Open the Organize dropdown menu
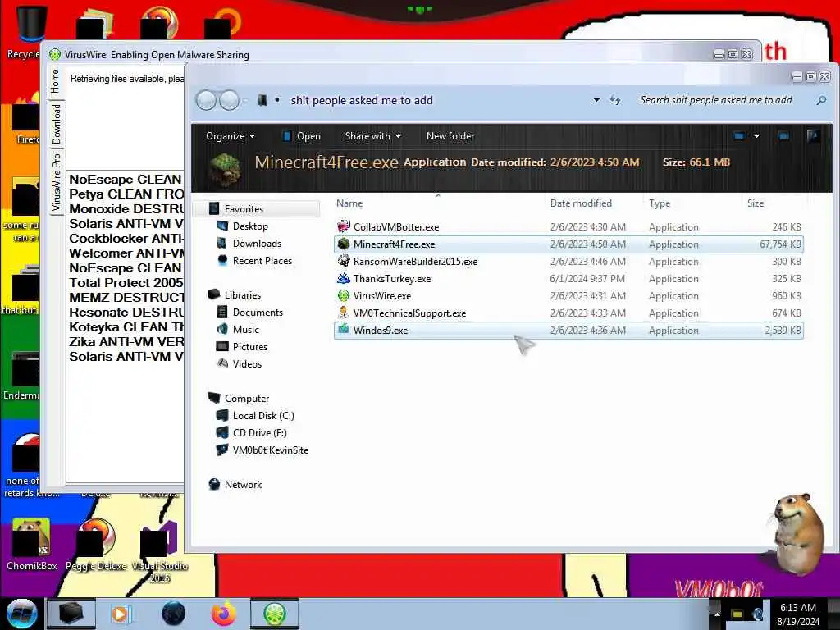 (231, 136)
